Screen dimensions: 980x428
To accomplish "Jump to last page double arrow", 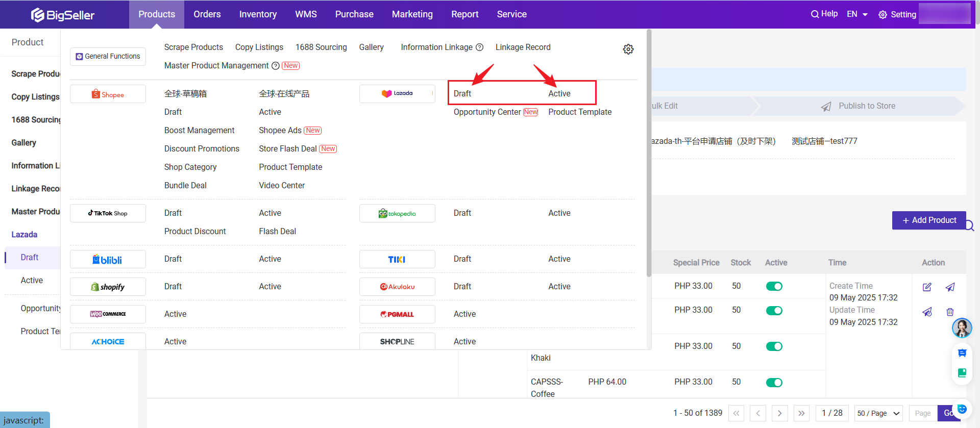I will 801,413.
